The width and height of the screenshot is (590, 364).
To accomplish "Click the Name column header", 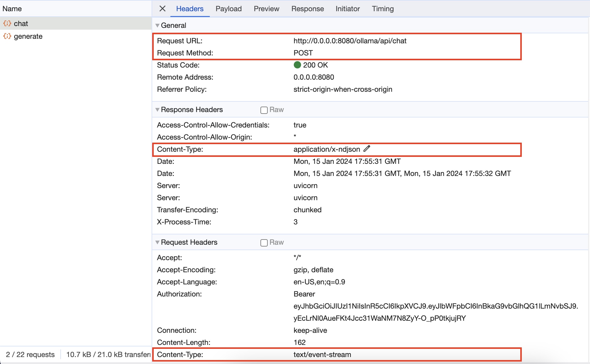I will pyautogui.click(x=12, y=9).
